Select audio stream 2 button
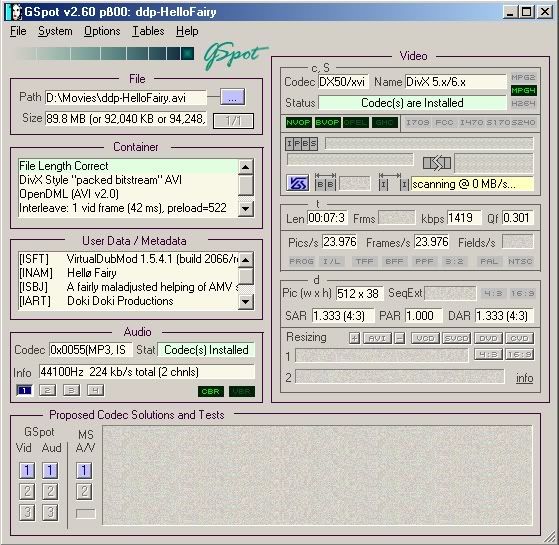Viewport: 559px width, 545px height. click(47, 391)
